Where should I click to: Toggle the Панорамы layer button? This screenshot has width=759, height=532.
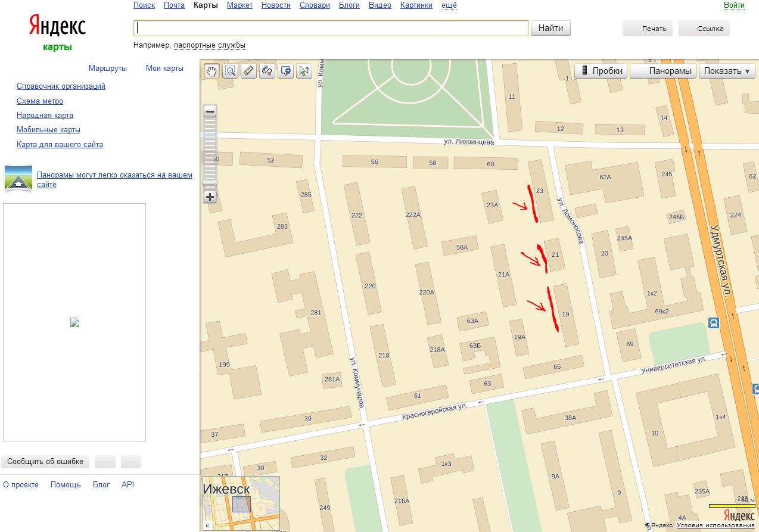[664, 71]
